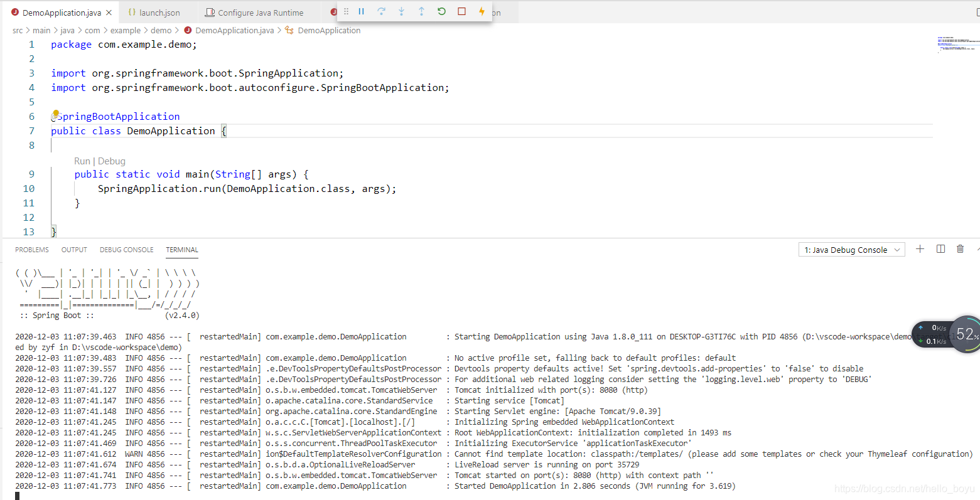Click 'LiveReload server is running on port 35729'
The width and height of the screenshot is (980, 500).
tap(547, 465)
